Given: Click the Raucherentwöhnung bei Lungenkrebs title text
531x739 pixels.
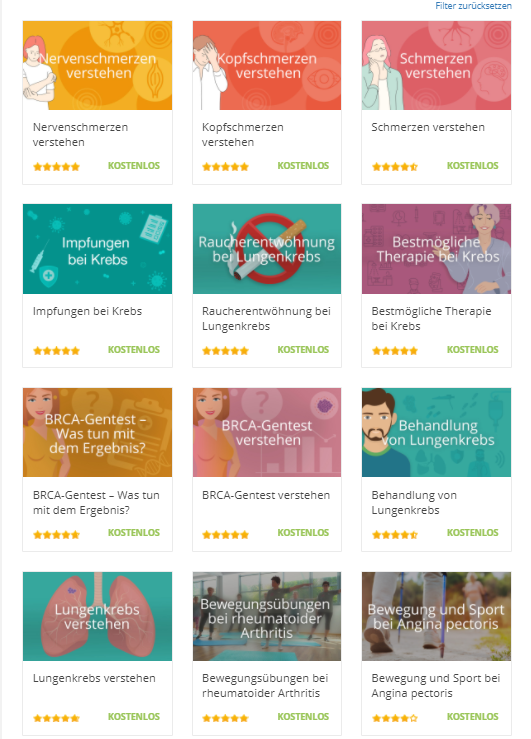Looking at the screenshot, I should [266, 319].
